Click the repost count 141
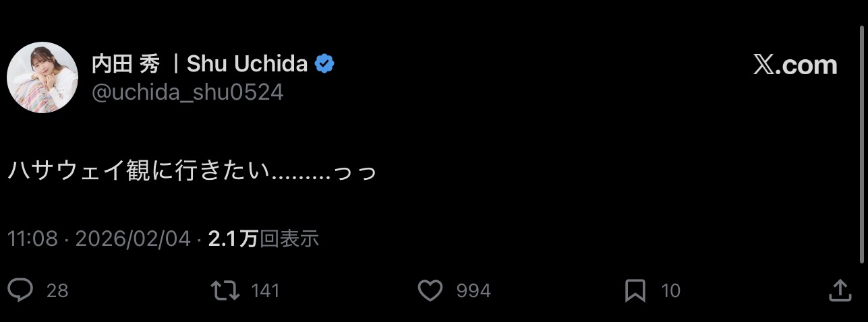 pos(265,291)
